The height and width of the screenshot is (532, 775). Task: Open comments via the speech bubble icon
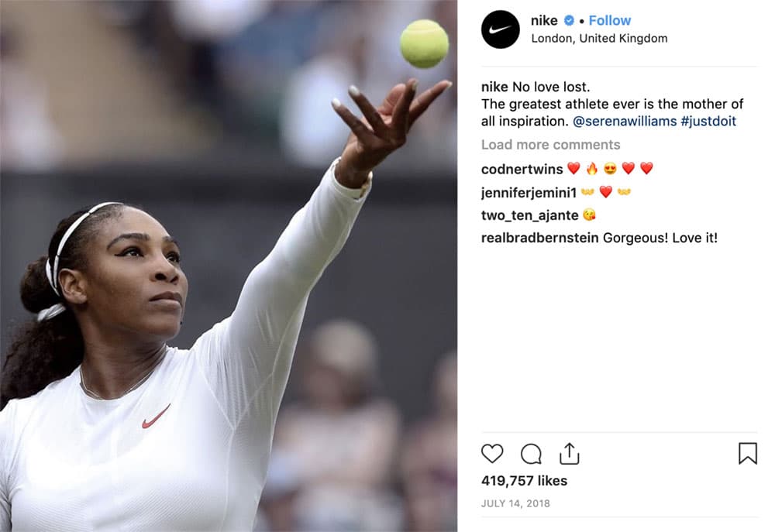[x=531, y=454]
